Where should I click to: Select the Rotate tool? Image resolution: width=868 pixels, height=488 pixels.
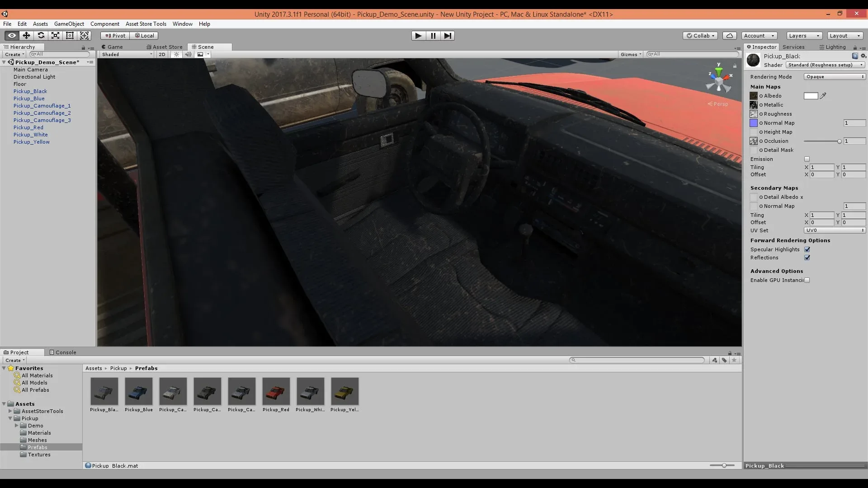[41, 35]
